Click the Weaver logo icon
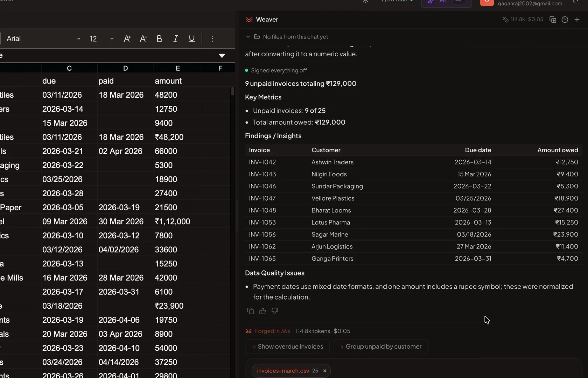 pyautogui.click(x=249, y=20)
